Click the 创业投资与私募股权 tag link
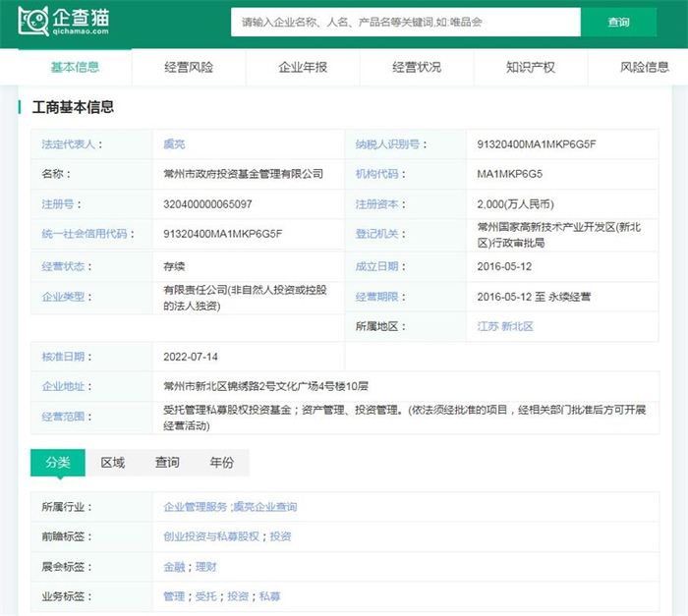688x616 pixels. (x=213, y=536)
